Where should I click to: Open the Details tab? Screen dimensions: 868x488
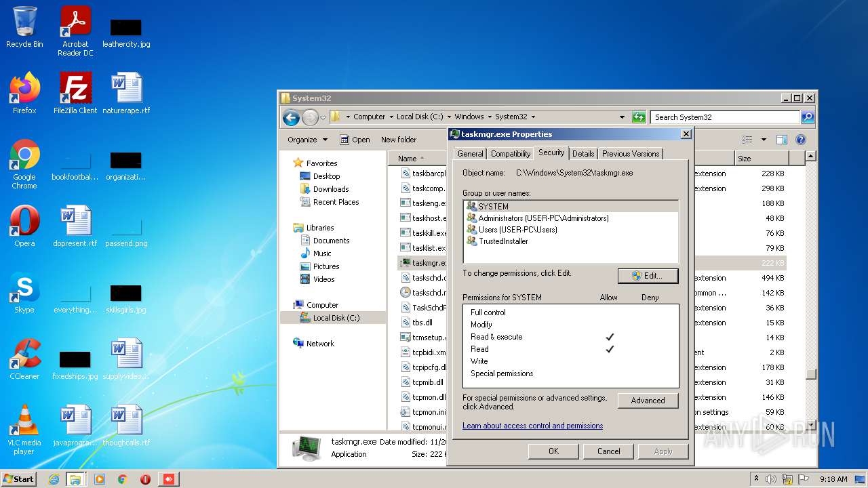(x=583, y=154)
